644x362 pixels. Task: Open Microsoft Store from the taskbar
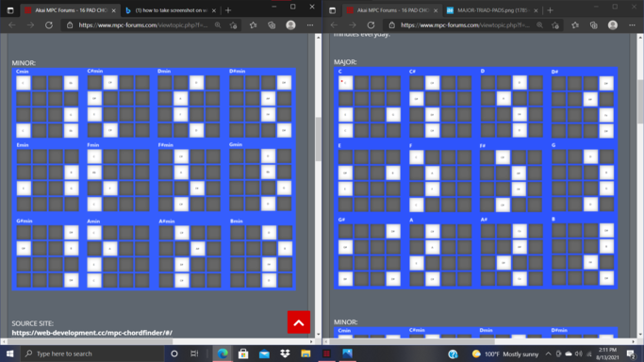(243, 354)
